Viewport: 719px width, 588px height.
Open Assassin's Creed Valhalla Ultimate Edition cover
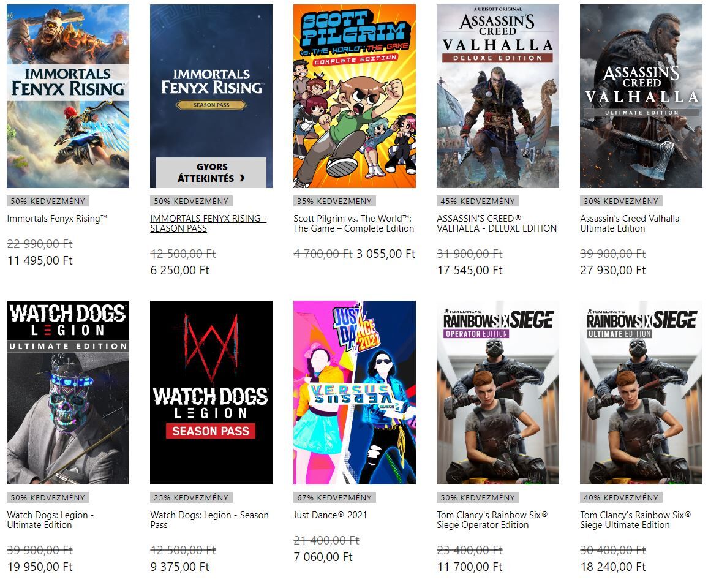pyautogui.click(x=641, y=96)
